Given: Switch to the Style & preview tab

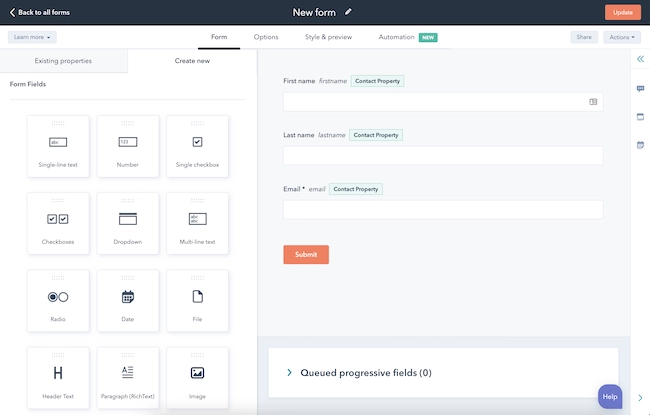Looking at the screenshot, I should click(328, 37).
